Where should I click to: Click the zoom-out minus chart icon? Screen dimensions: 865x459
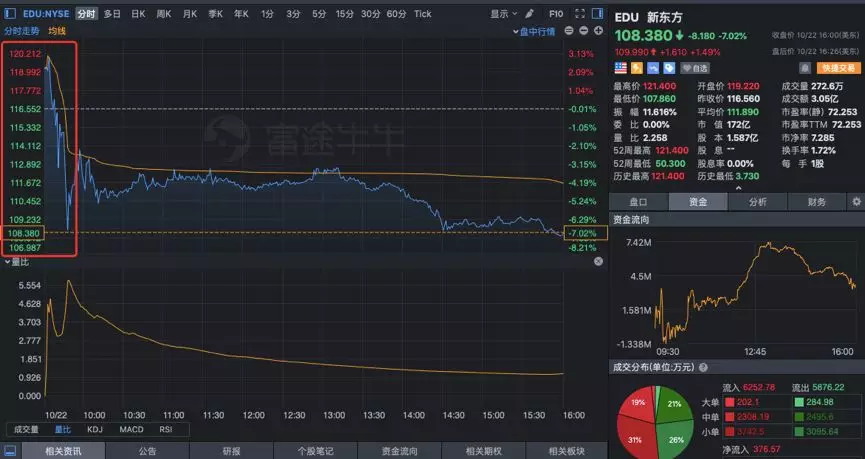(584, 31)
